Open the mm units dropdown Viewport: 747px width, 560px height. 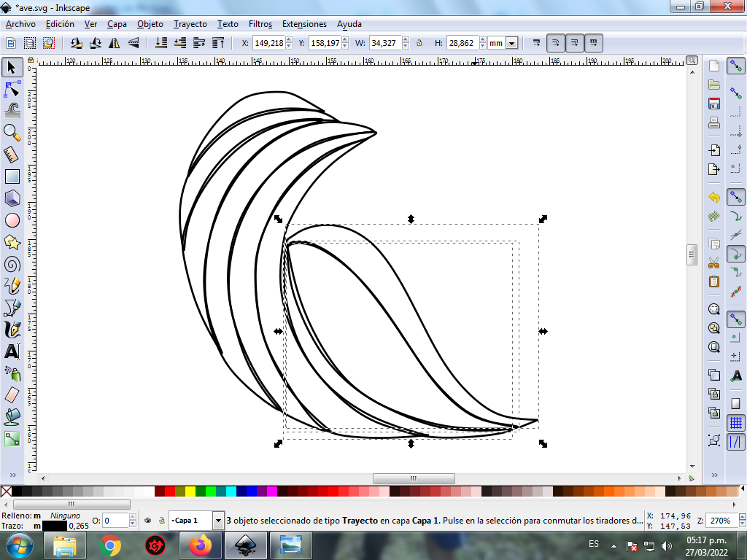(511, 43)
